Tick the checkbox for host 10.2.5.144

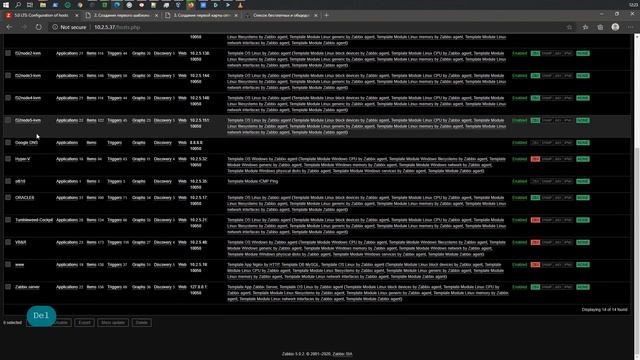click(x=8, y=76)
